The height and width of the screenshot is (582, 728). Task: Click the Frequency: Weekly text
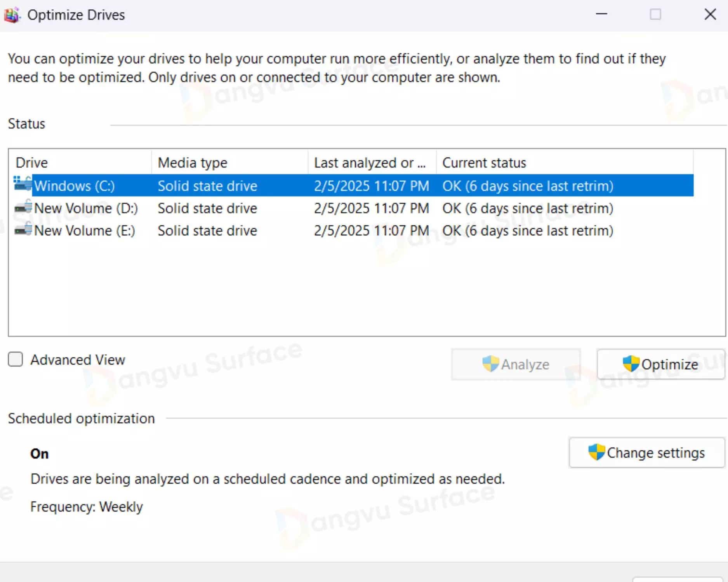click(87, 507)
